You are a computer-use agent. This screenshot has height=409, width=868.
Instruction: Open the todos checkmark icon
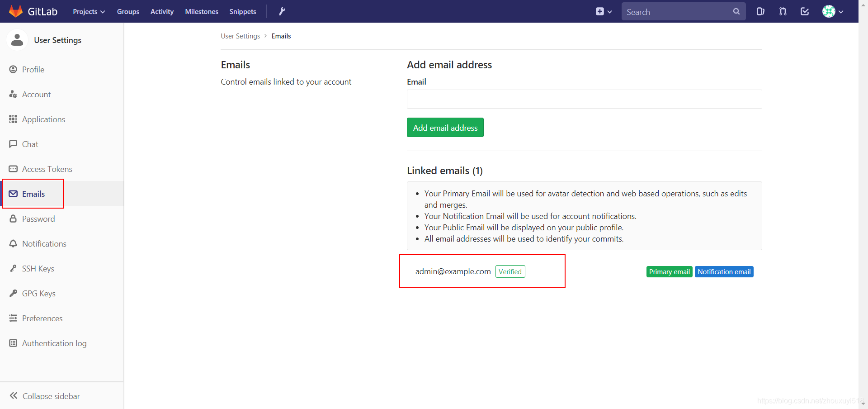805,11
